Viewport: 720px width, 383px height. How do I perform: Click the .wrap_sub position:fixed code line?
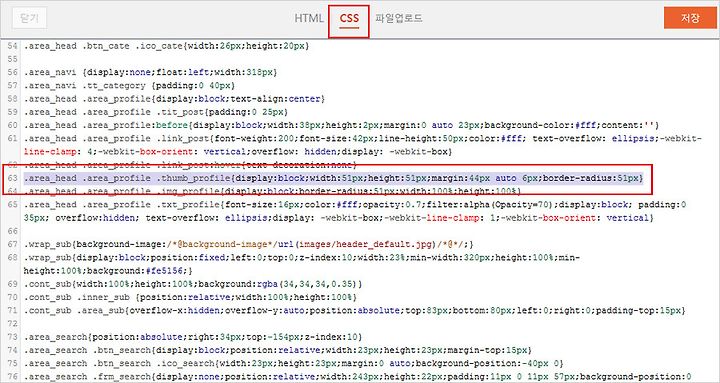pyautogui.click(x=302, y=258)
